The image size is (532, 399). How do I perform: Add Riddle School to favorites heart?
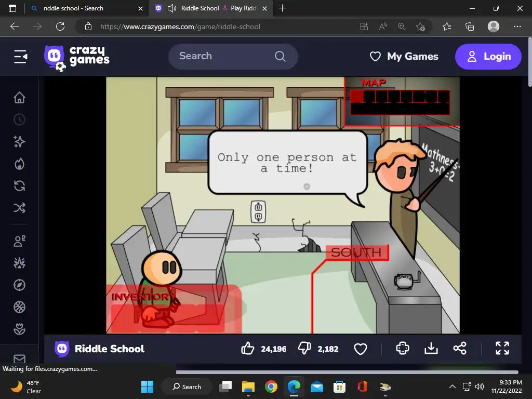pyautogui.click(x=361, y=349)
